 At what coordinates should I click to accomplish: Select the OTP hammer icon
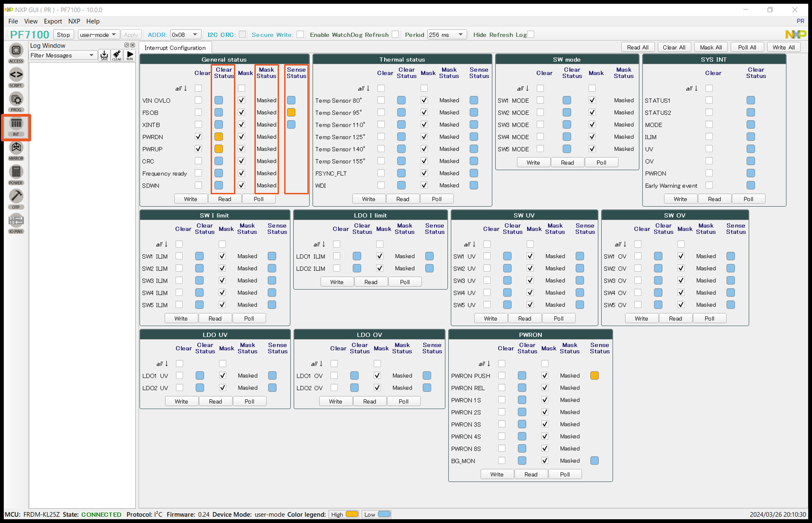tap(16, 197)
